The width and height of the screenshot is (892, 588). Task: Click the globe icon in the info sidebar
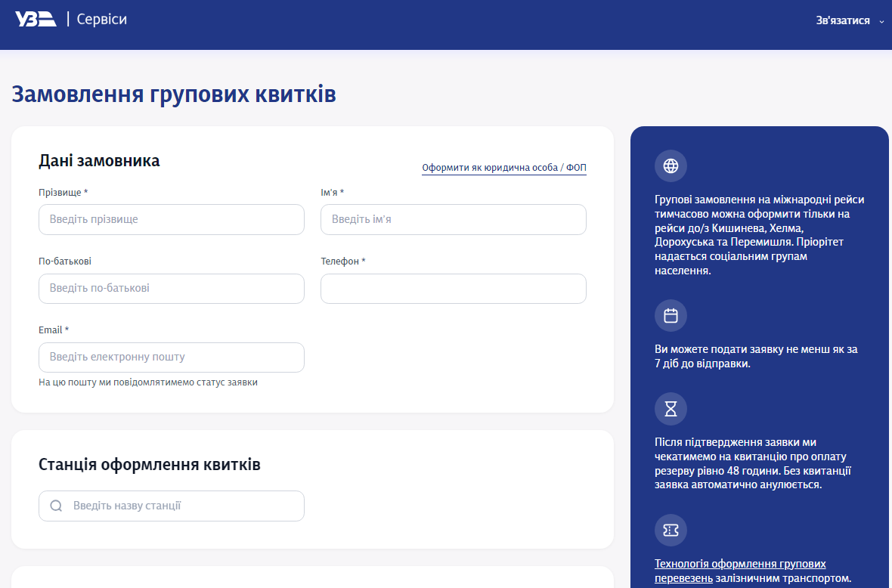click(671, 166)
